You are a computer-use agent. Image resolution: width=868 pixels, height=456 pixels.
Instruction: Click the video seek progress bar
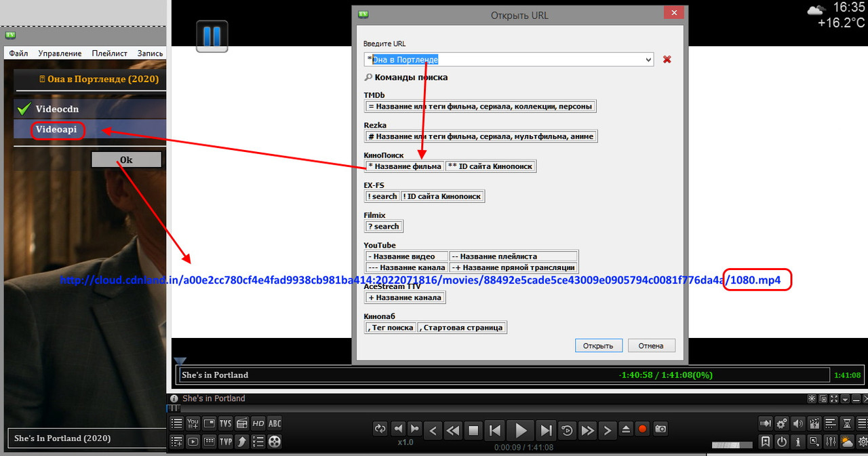pos(503,375)
